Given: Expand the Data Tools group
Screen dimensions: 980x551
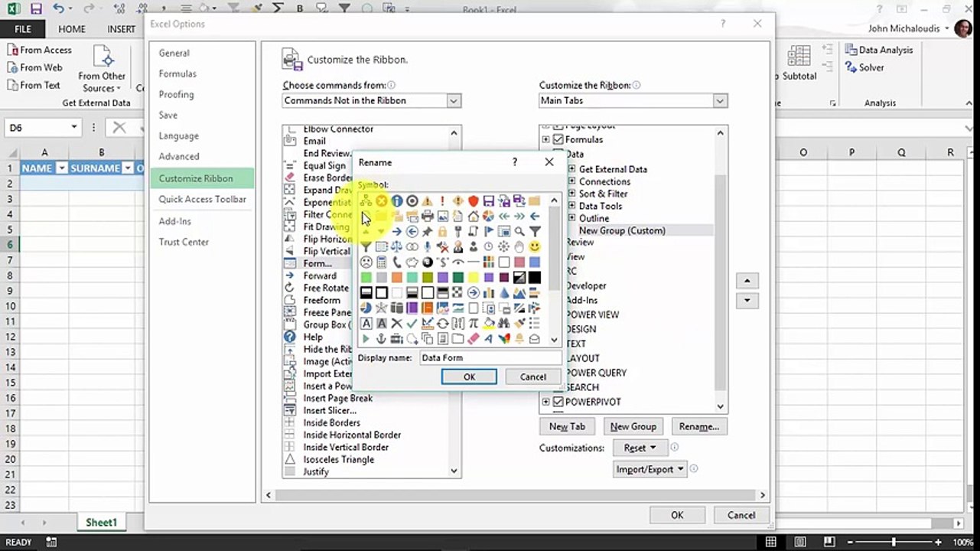Looking at the screenshot, I should point(571,206).
